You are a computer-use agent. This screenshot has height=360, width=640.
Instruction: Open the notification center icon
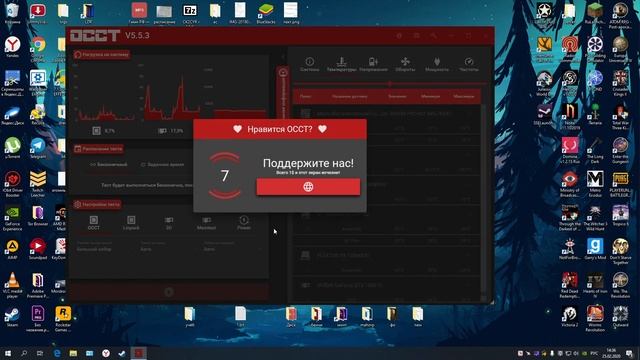tap(630, 353)
